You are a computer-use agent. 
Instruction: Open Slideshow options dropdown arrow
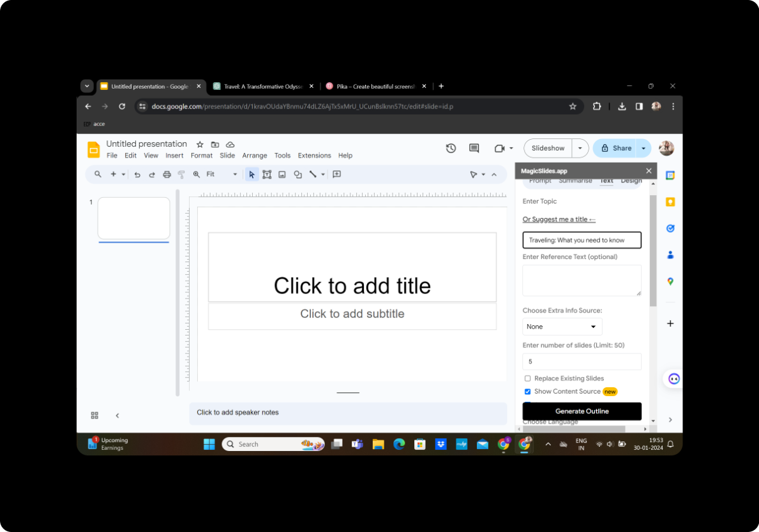pos(580,149)
